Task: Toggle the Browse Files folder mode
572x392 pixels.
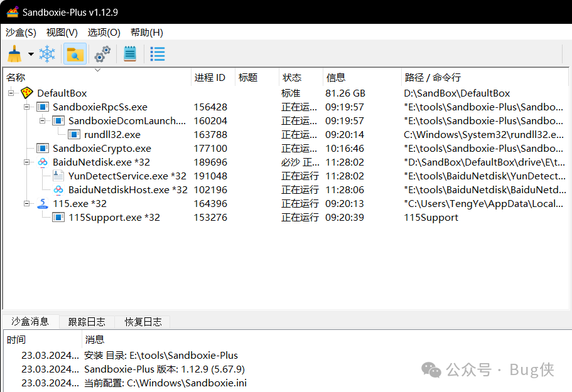Action: (x=75, y=54)
